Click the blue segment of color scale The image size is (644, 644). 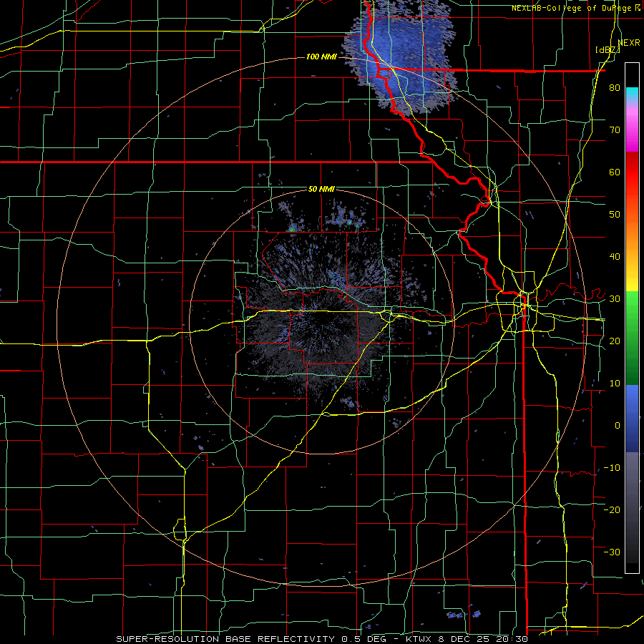pyautogui.click(x=632, y=418)
